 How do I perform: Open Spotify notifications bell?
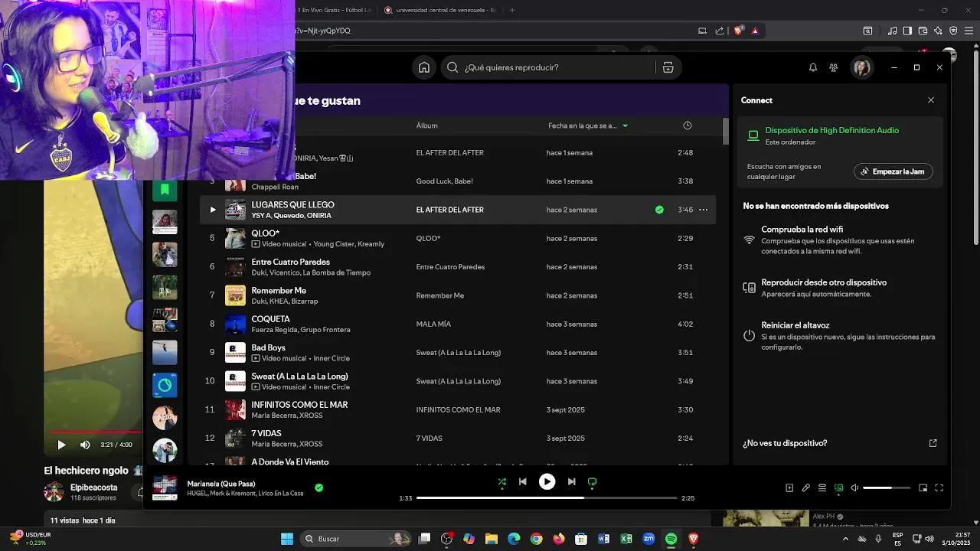813,67
